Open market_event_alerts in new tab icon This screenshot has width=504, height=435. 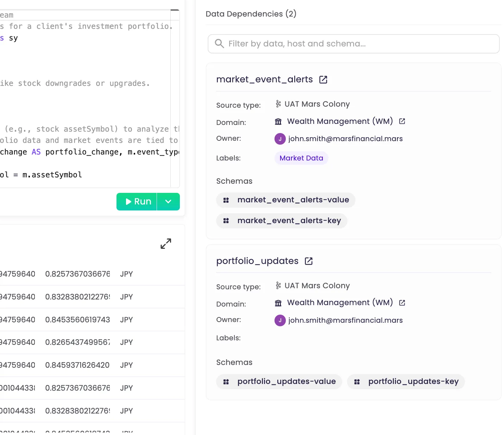point(323,80)
